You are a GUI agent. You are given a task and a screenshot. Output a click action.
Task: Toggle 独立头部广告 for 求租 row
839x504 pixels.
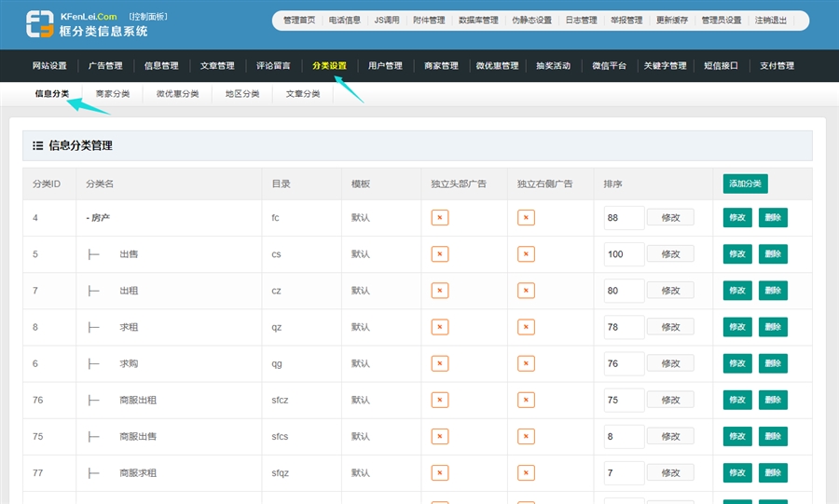pyautogui.click(x=440, y=327)
